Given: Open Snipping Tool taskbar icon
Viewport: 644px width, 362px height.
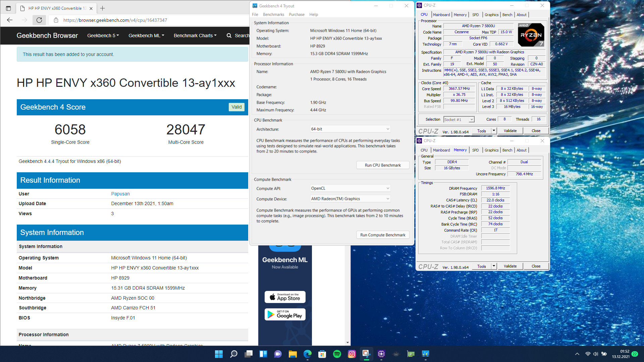Looking at the screenshot, I should [x=366, y=354].
